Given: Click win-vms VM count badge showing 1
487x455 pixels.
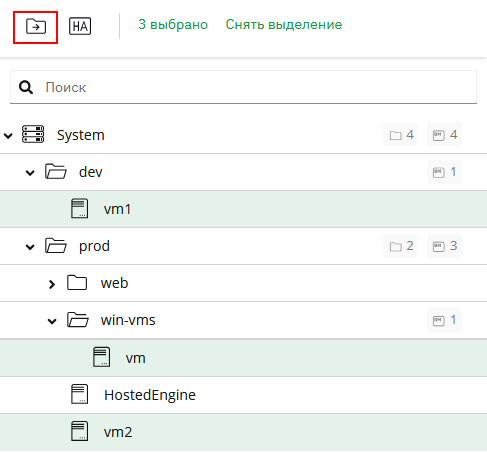Looking at the screenshot, I should (x=444, y=320).
